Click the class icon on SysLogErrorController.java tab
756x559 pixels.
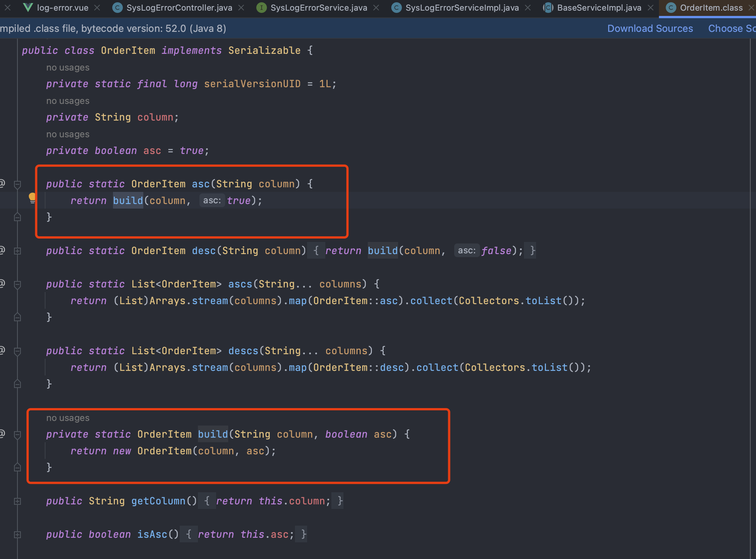[x=118, y=8]
